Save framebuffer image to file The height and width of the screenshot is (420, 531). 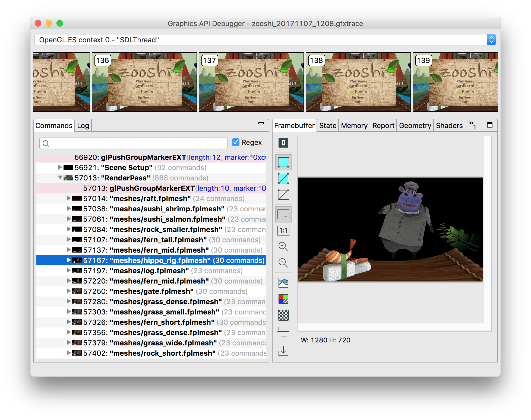click(x=283, y=351)
